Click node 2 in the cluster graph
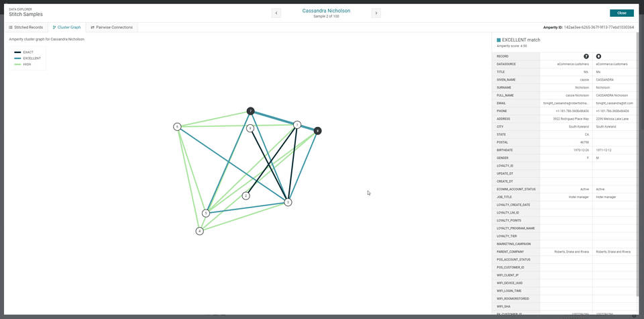 pos(246,196)
